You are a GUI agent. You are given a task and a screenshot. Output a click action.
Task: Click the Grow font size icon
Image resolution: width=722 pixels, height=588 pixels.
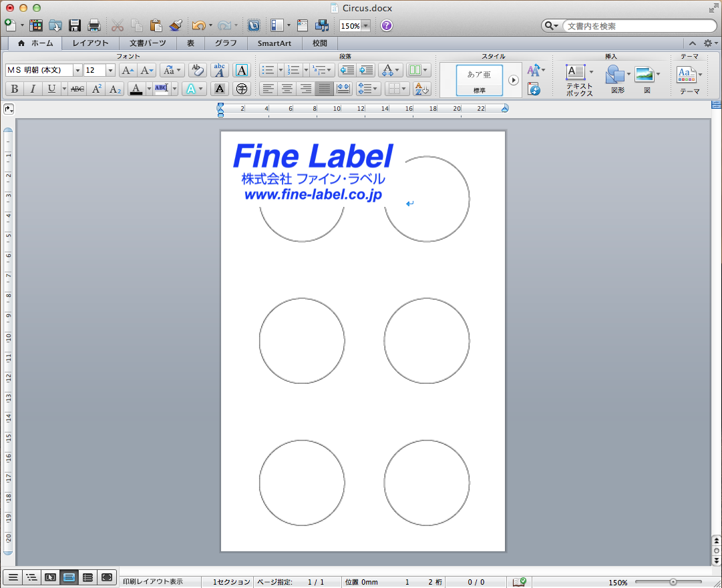127,70
